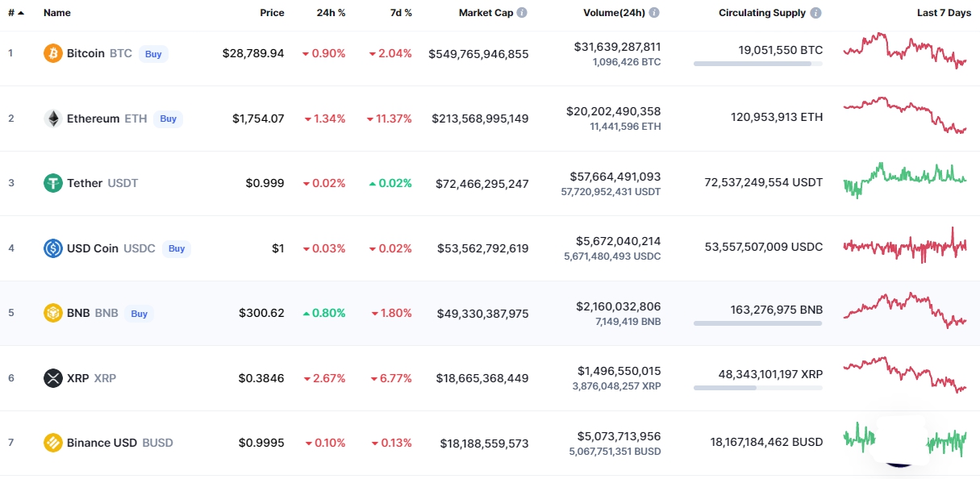Click Bitcoin circulating supply progress bar

758,64
